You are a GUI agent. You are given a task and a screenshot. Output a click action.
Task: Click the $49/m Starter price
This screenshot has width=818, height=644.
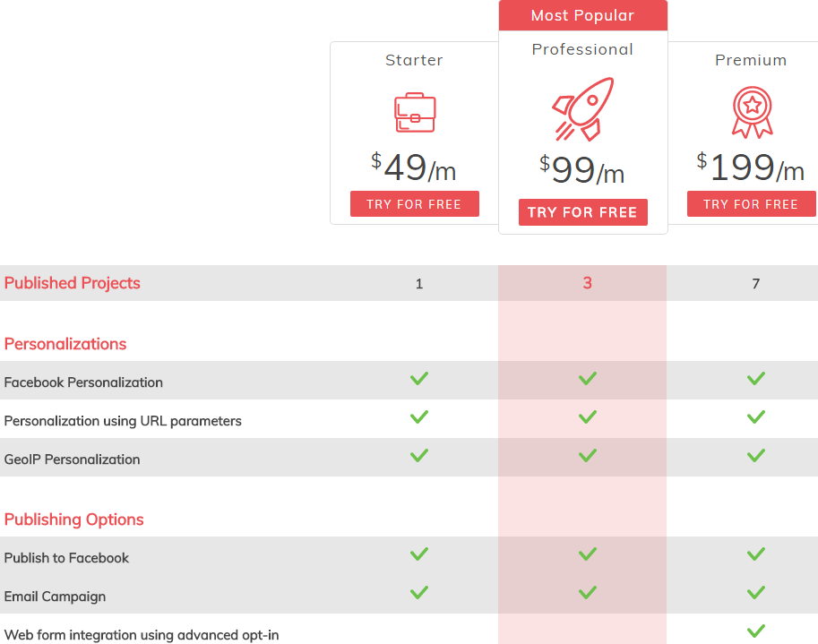414,167
